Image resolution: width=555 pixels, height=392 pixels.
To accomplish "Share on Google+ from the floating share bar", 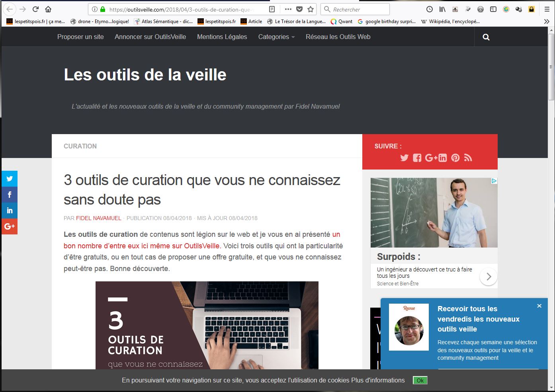I will point(10,226).
